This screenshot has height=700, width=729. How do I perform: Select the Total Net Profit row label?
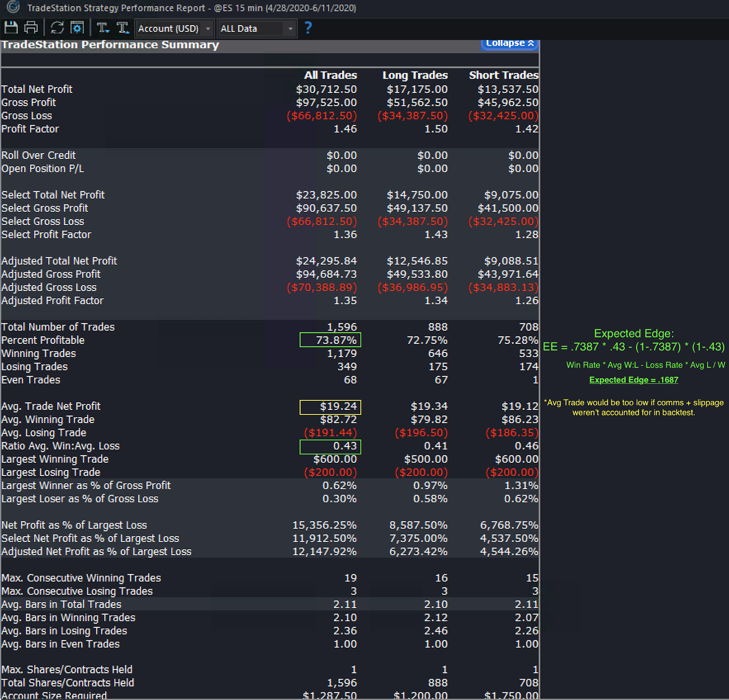(37, 89)
